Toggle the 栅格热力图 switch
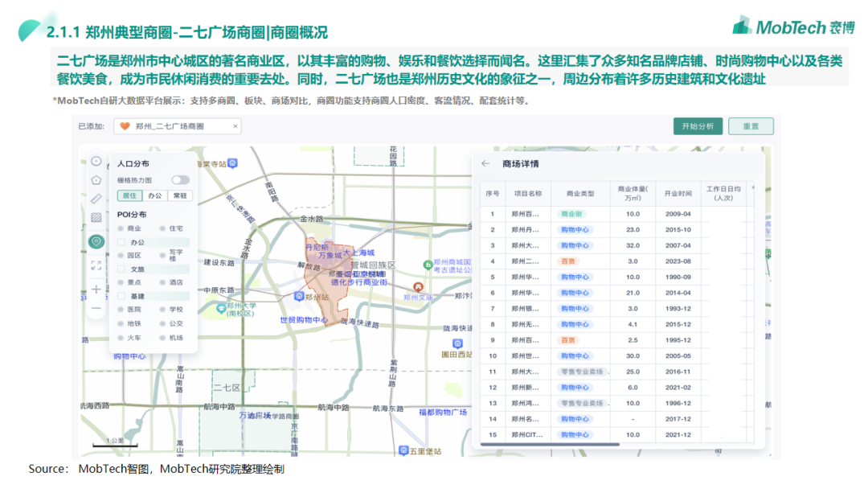 pyautogui.click(x=180, y=180)
